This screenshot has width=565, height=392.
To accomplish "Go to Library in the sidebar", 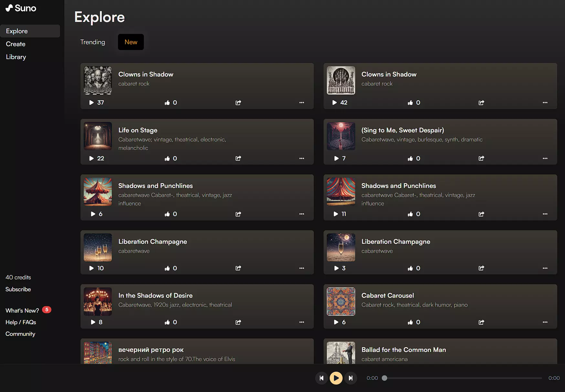I will point(16,57).
